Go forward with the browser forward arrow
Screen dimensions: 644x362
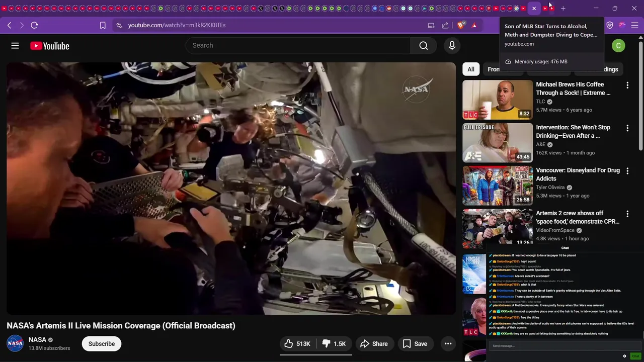pyautogui.click(x=22, y=25)
